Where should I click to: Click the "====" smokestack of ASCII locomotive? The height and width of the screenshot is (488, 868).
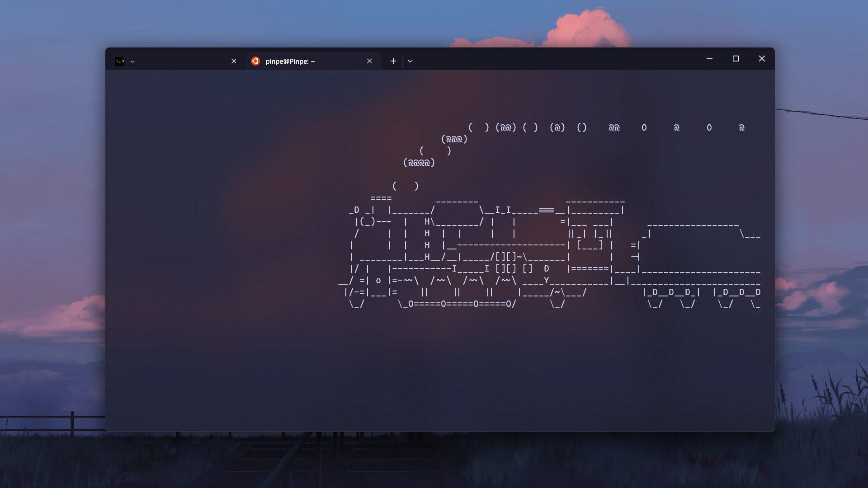381,198
